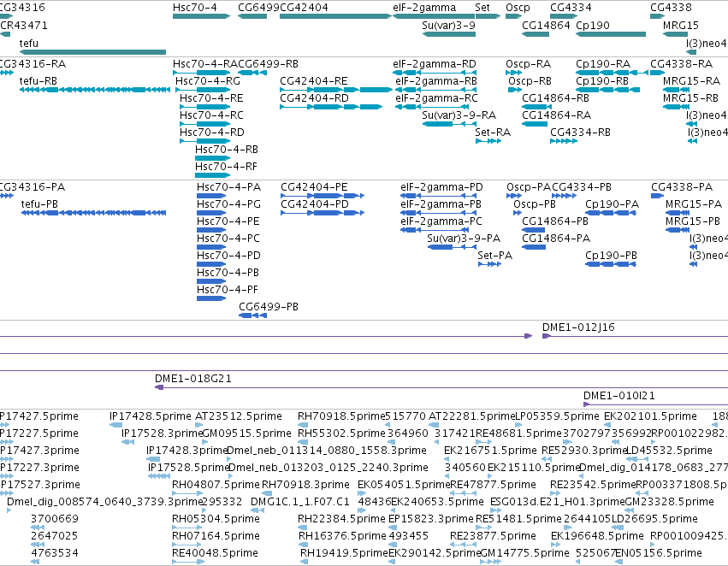Open protein Hsc70-4-PG
Image resolution: width=728 pixels, height=566 pixels.
pos(211,213)
